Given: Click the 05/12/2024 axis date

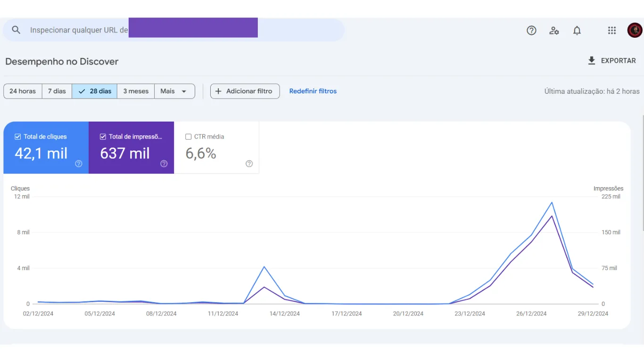Looking at the screenshot, I should (x=99, y=314).
